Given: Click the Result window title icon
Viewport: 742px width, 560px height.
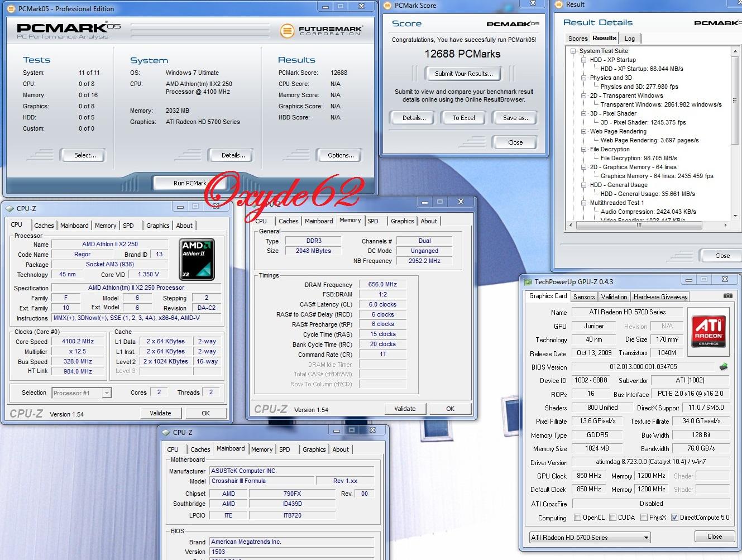Looking at the screenshot, I should coord(559,4).
